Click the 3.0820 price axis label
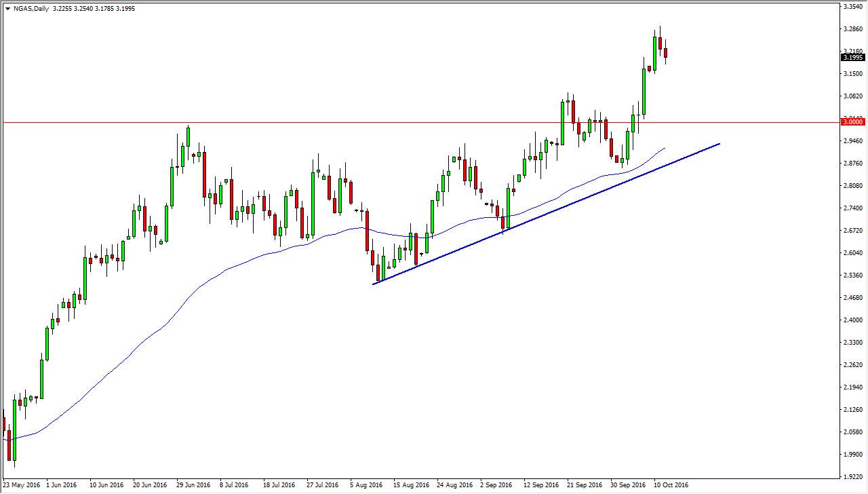Viewport: 868px width, 494px height. pyautogui.click(x=852, y=96)
